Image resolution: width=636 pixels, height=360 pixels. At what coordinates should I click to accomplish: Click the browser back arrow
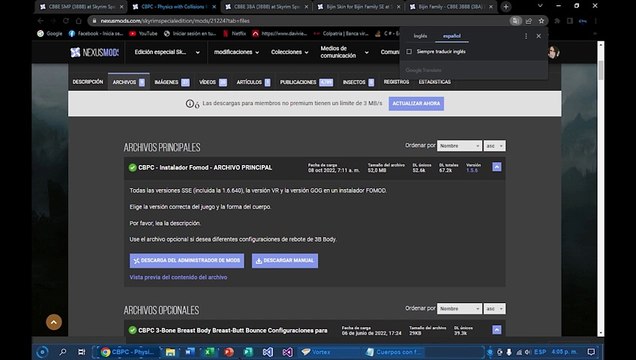click(x=41, y=21)
